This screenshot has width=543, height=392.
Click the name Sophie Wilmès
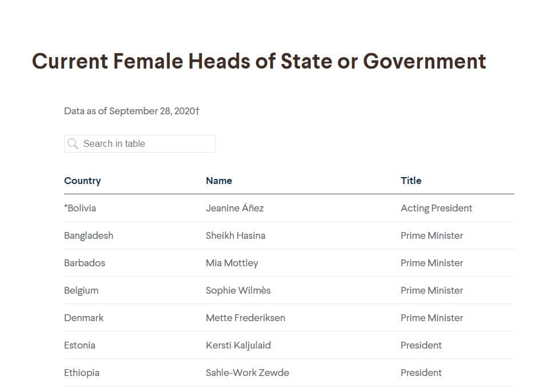238,290
